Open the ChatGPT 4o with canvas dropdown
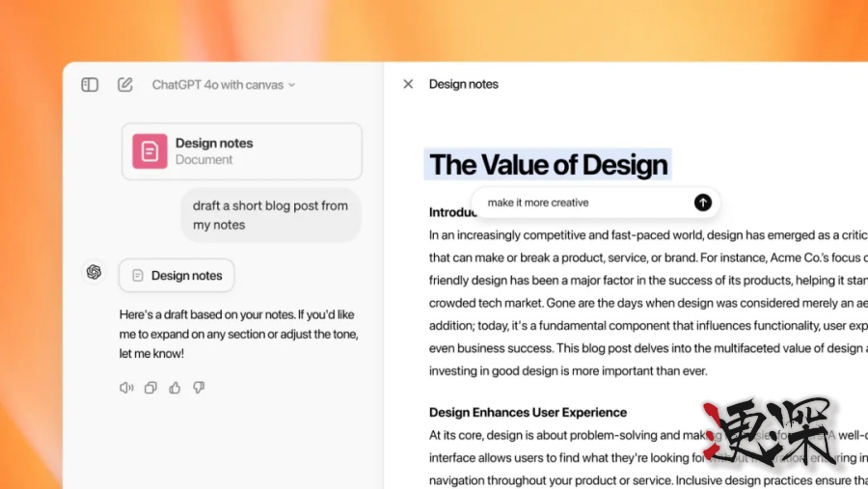The height and width of the screenshot is (489, 868). pos(224,85)
